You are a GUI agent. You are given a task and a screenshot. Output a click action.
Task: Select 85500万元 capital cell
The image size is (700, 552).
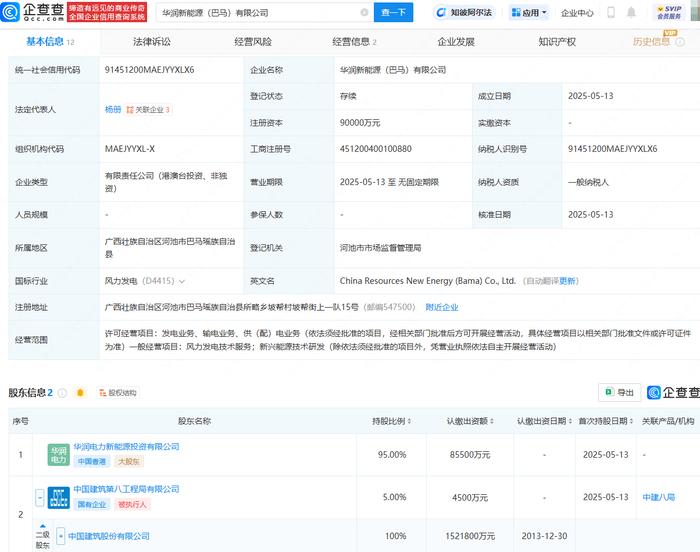[470, 455]
